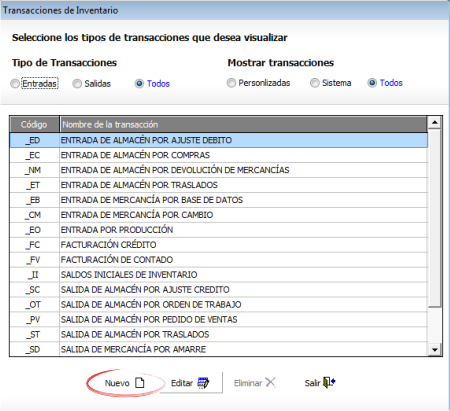The image size is (450, 411).
Task: Click the vertical scrollbar thumb
Action: [435, 218]
